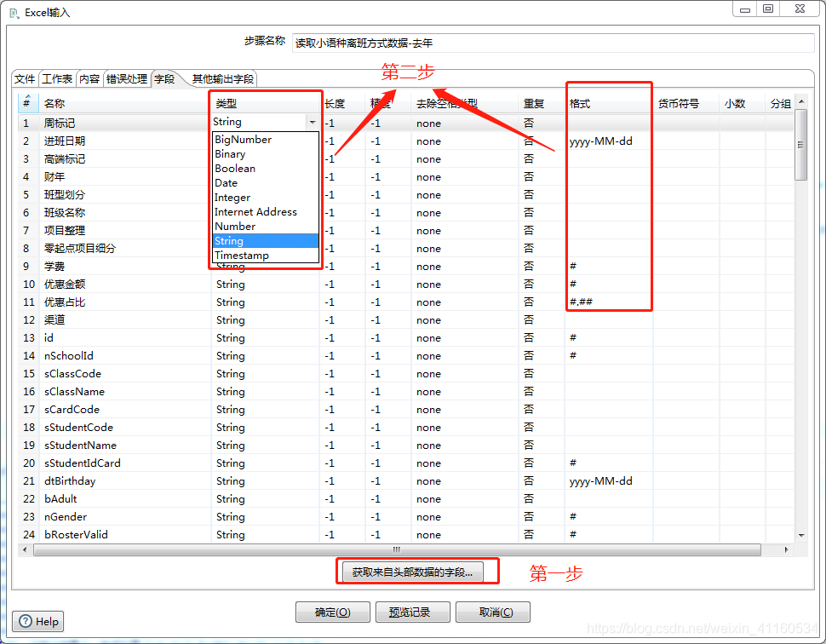Click the 货币符号 column header

685,103
